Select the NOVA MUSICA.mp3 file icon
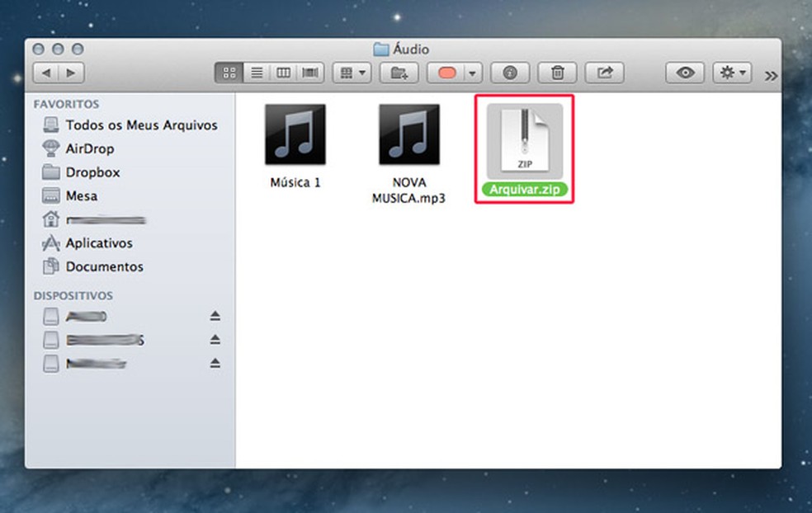 click(409, 134)
